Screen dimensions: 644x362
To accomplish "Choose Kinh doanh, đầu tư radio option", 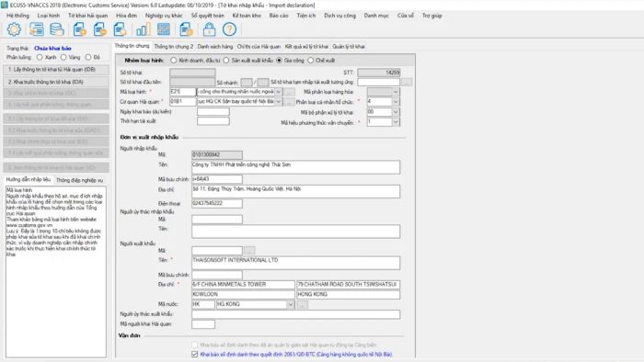I will pyautogui.click(x=174, y=61).
